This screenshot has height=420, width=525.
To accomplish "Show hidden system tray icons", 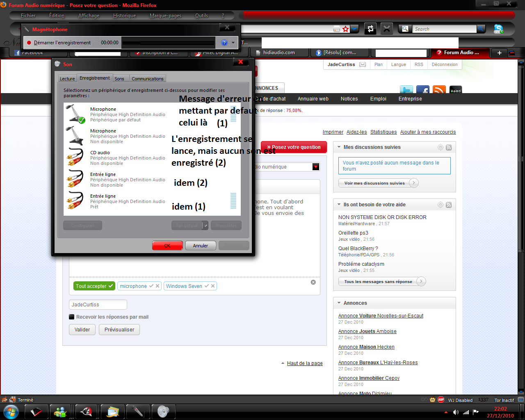I will click(x=446, y=412).
